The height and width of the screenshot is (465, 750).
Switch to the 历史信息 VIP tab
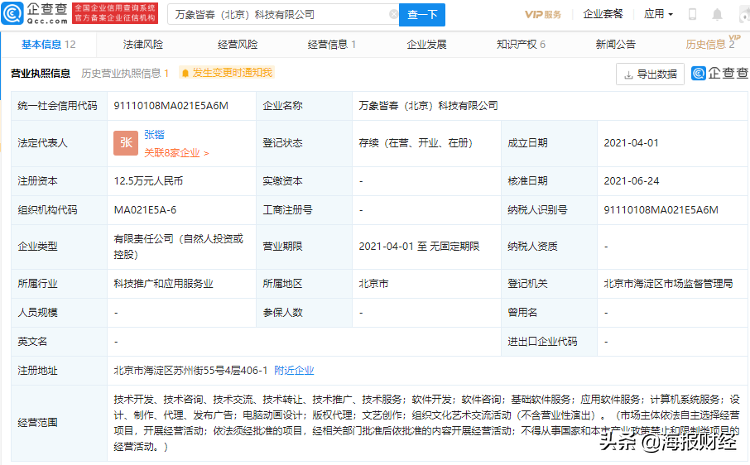tap(712, 43)
